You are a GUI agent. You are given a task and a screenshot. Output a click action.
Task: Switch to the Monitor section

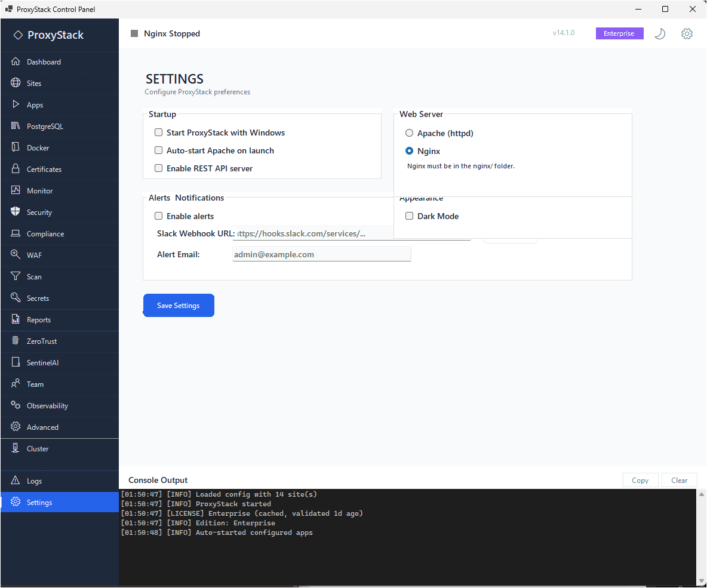click(39, 190)
